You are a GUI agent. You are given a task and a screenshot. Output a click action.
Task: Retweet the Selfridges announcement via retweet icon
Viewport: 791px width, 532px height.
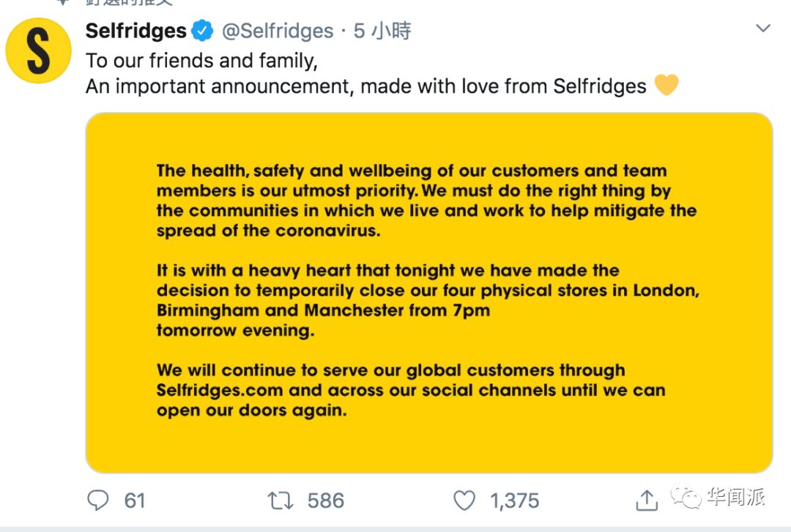281,501
